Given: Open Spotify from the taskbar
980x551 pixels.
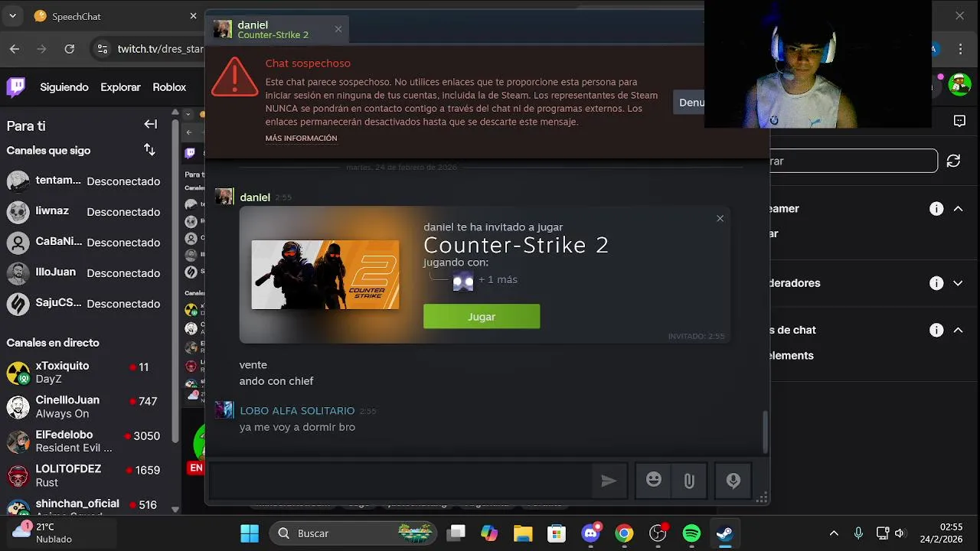Looking at the screenshot, I should 691,533.
